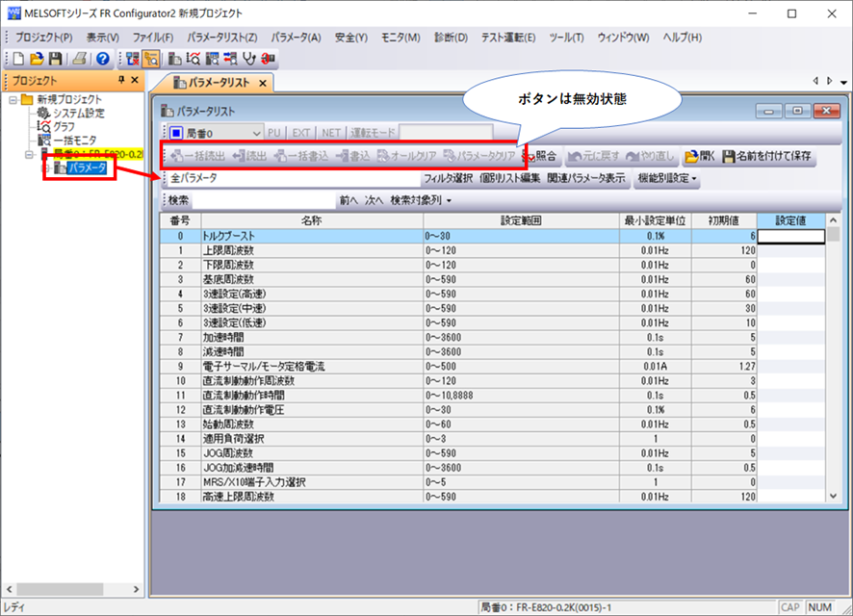
Task: Close the プロジェクト side panel
Action: click(135, 80)
